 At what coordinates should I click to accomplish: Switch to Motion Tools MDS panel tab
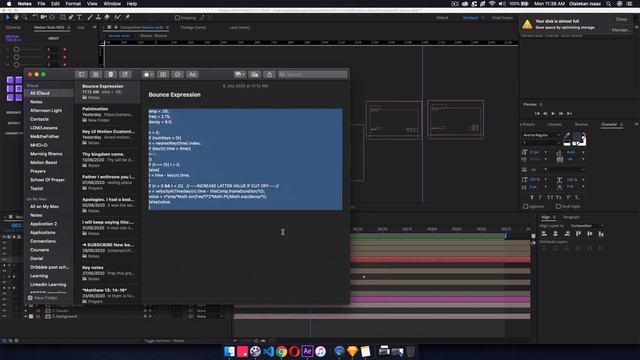[x=49, y=27]
